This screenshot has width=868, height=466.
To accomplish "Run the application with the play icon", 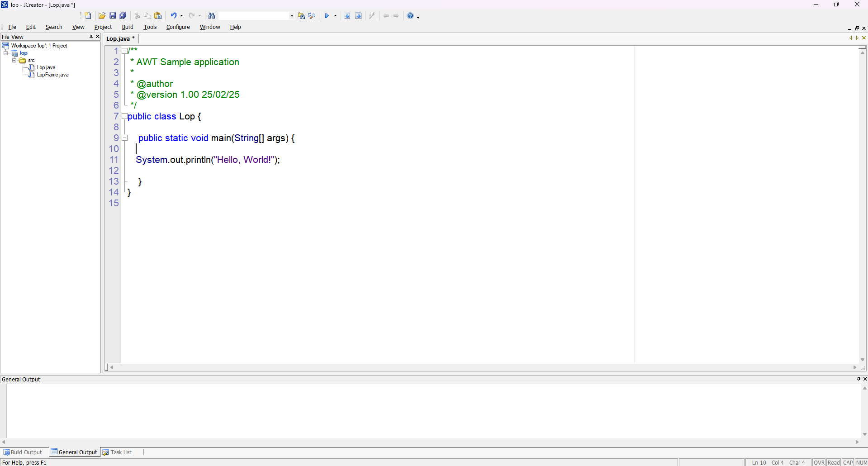I will [327, 15].
